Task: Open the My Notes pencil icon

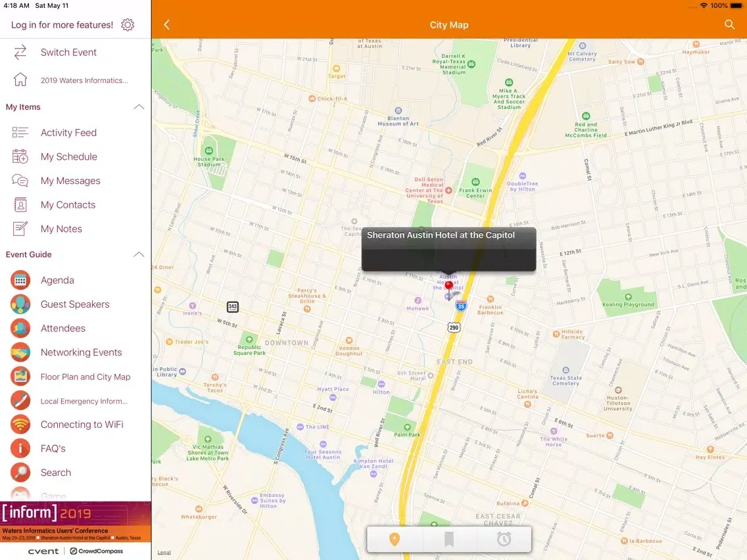Action: (20, 229)
